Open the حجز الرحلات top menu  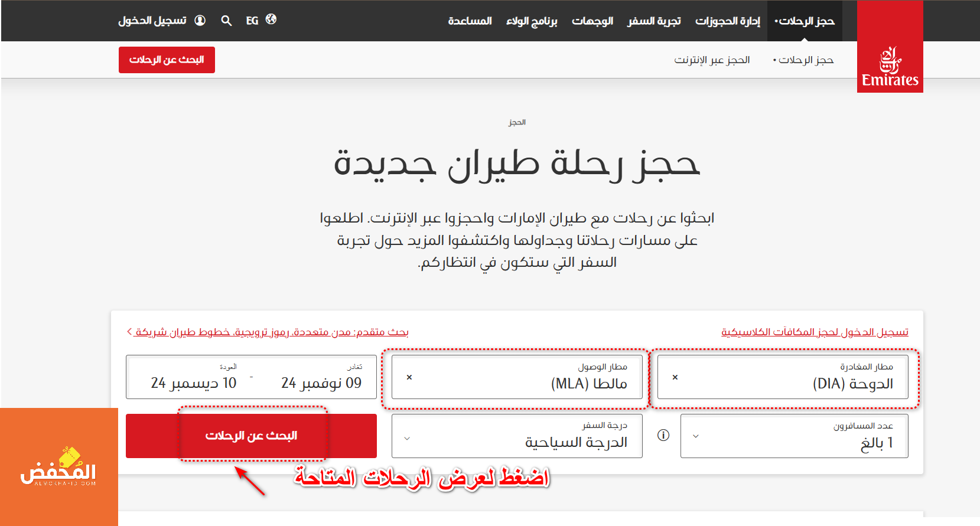(x=805, y=21)
